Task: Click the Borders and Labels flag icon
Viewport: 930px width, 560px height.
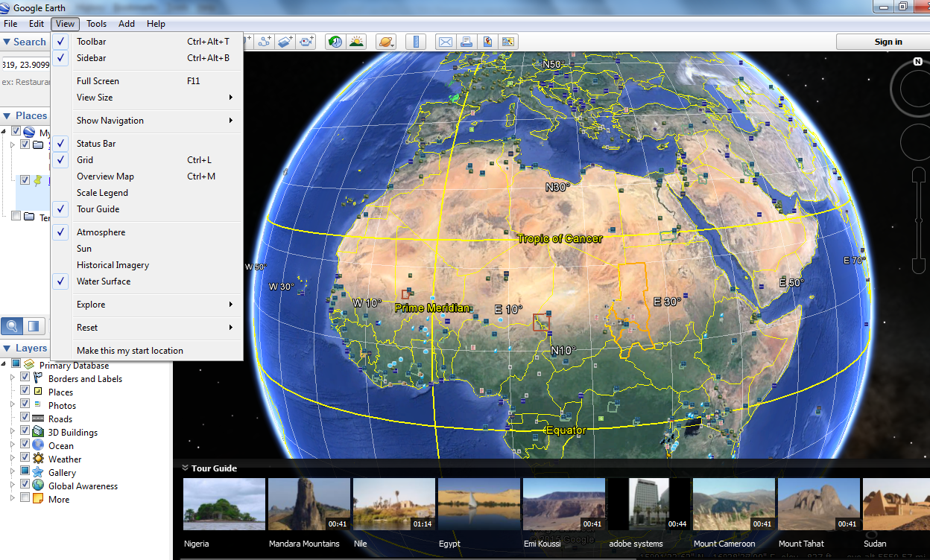Action: tap(38, 378)
